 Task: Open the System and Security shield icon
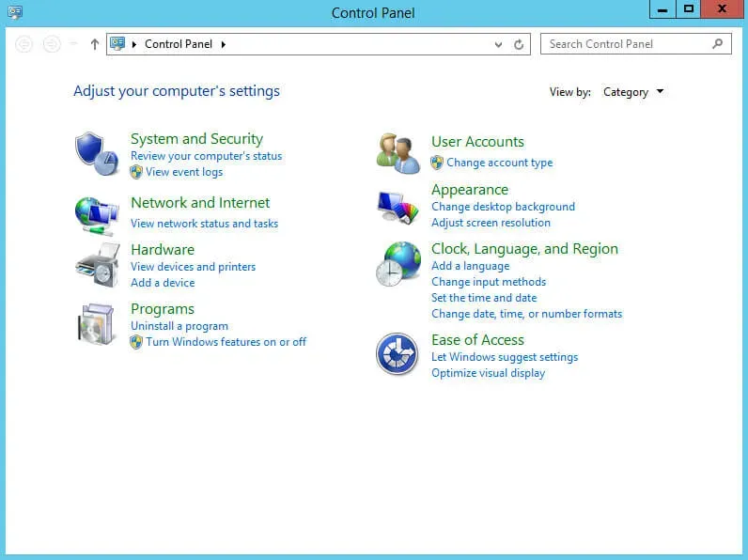(x=97, y=153)
